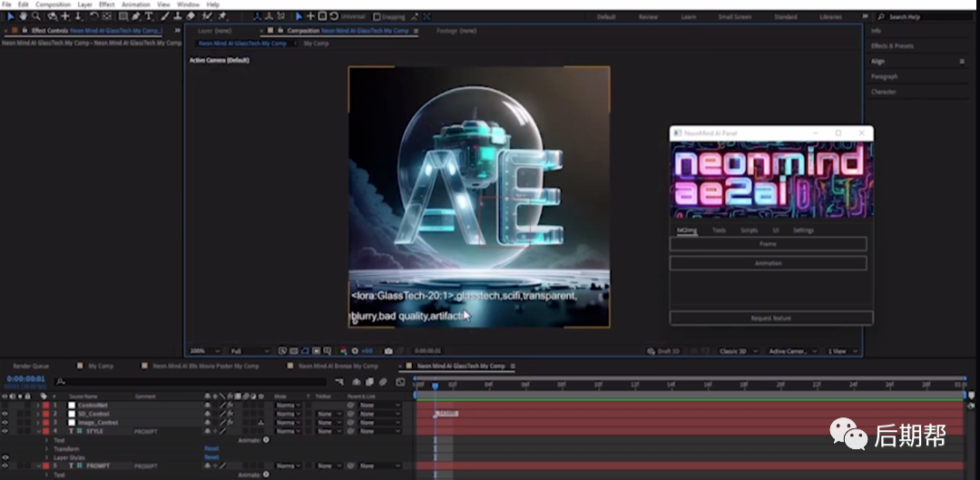
Task: Toggle Layer Styles visibility eye
Action: (5, 457)
